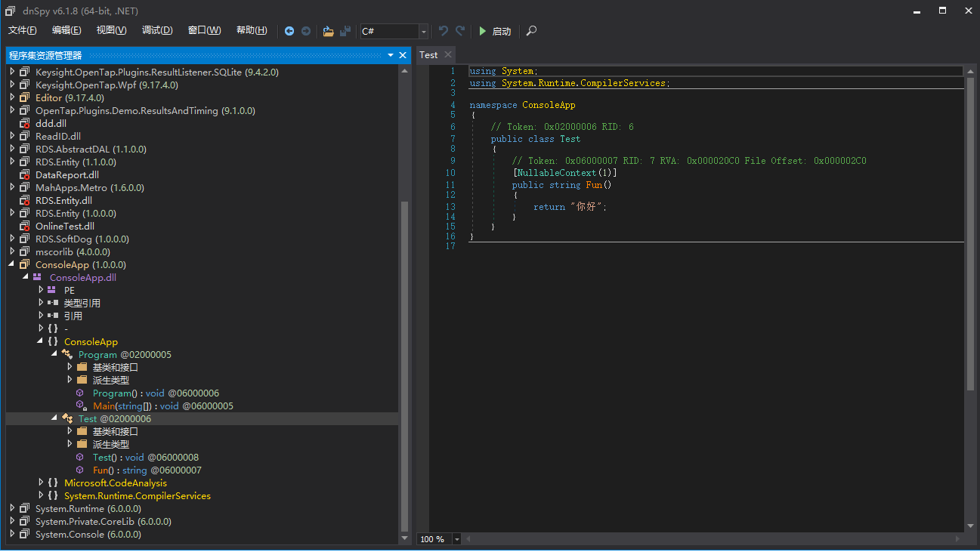980x552 pixels.
Task: Start debugging with the 启动 button
Action: [x=496, y=31]
